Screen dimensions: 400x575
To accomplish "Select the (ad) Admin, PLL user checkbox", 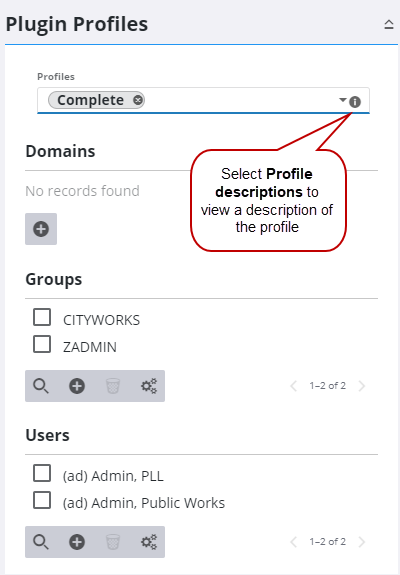I will pyautogui.click(x=42, y=473).
